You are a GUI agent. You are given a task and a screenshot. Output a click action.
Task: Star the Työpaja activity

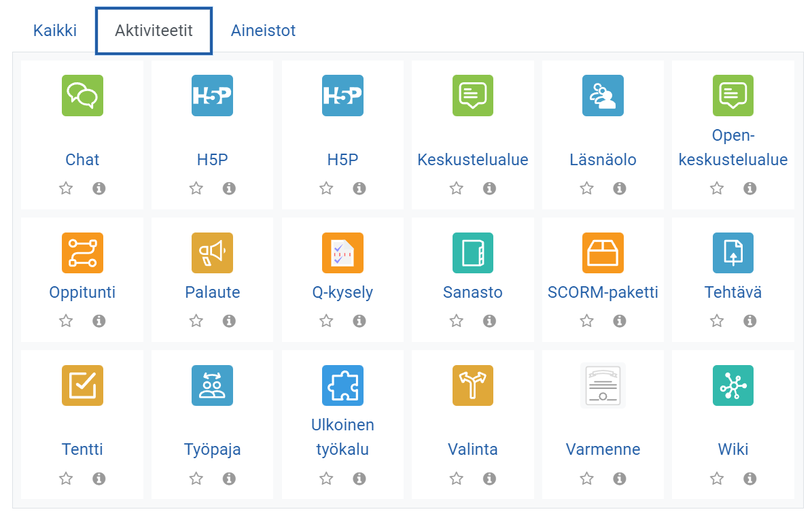[x=196, y=478]
